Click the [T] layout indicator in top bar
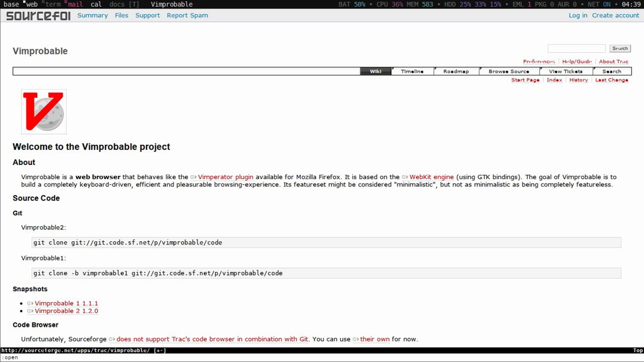The height and width of the screenshot is (362, 644). click(134, 4)
